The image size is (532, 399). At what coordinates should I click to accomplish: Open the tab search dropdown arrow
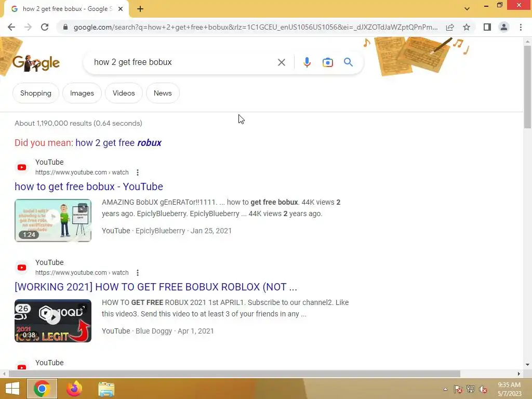[x=467, y=9]
